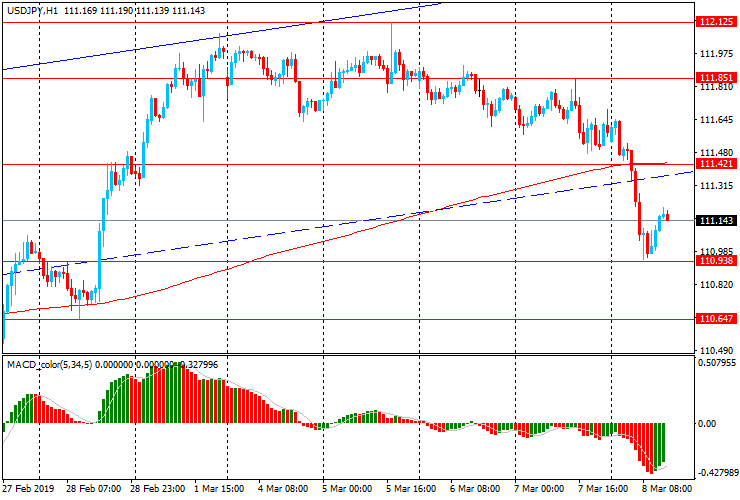Click the MACD scale value -0.427989
This screenshot has height=500, width=740.
click(717, 473)
